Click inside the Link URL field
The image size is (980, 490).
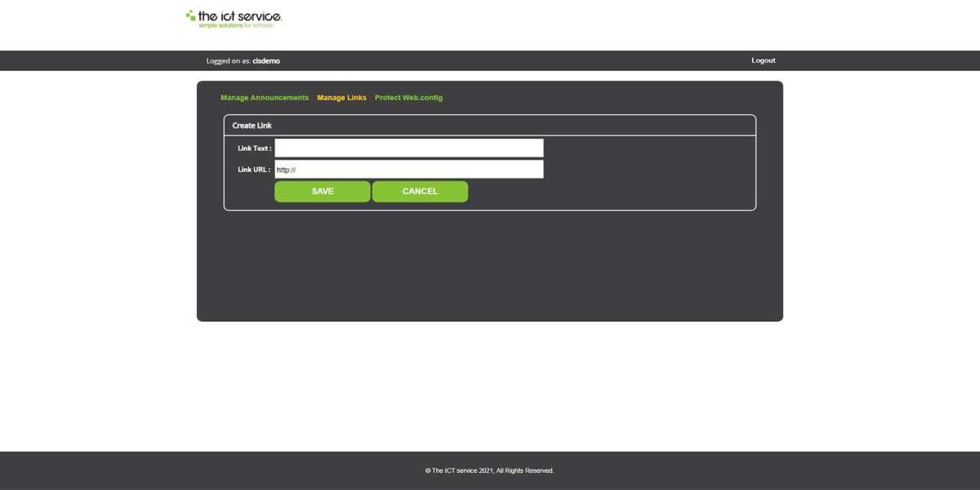(408, 169)
